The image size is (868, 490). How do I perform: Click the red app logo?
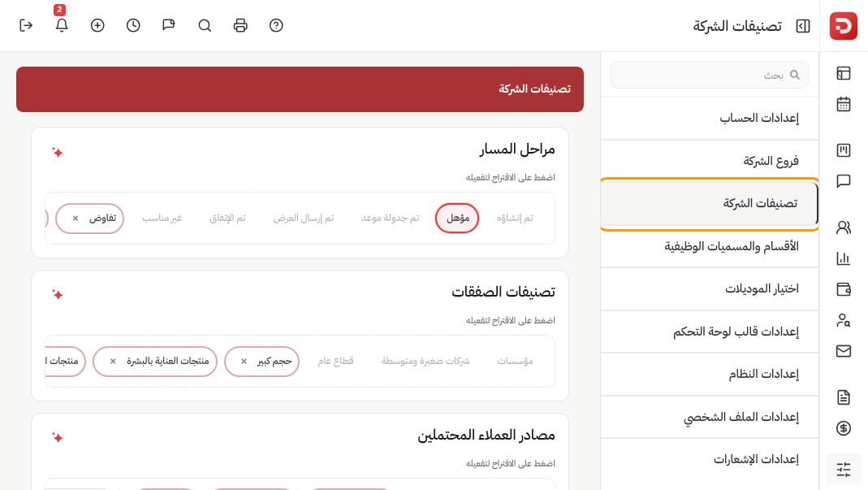click(843, 26)
